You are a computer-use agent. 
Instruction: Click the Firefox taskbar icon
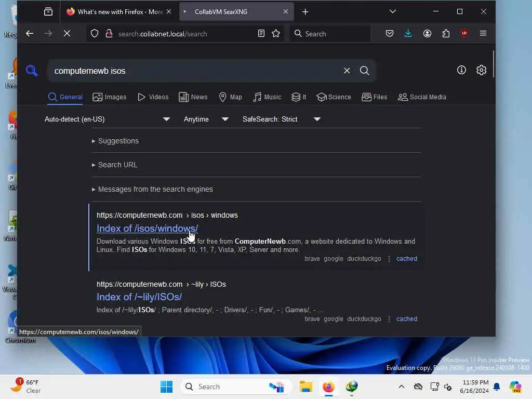[328, 387]
